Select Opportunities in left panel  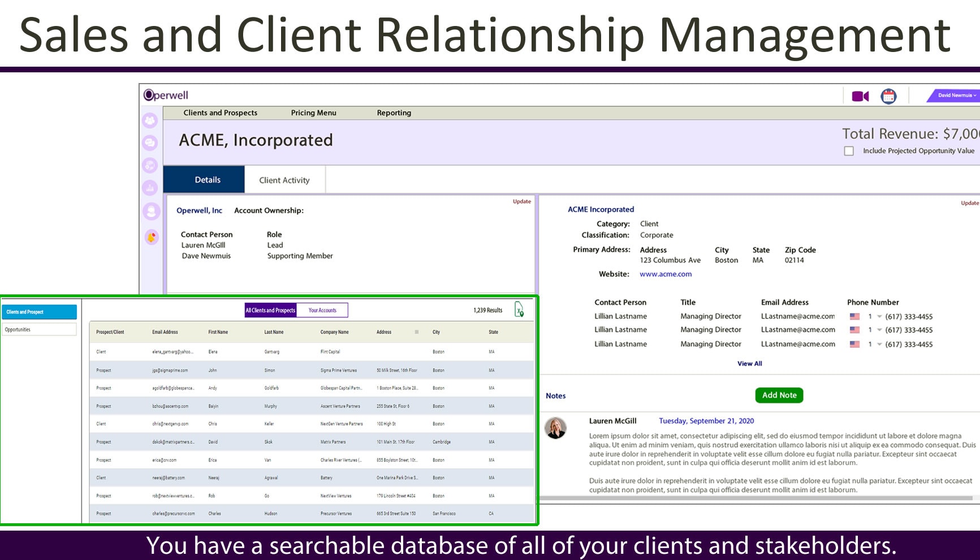pos(39,329)
